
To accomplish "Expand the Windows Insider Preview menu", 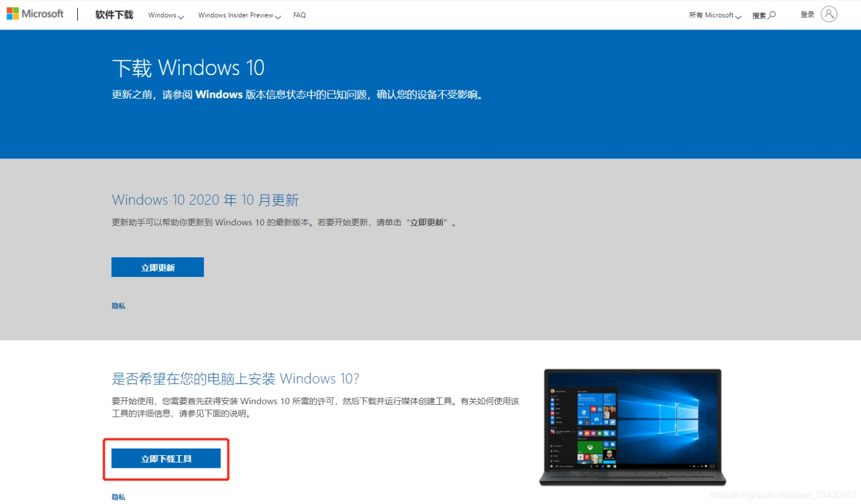I will click(x=240, y=15).
